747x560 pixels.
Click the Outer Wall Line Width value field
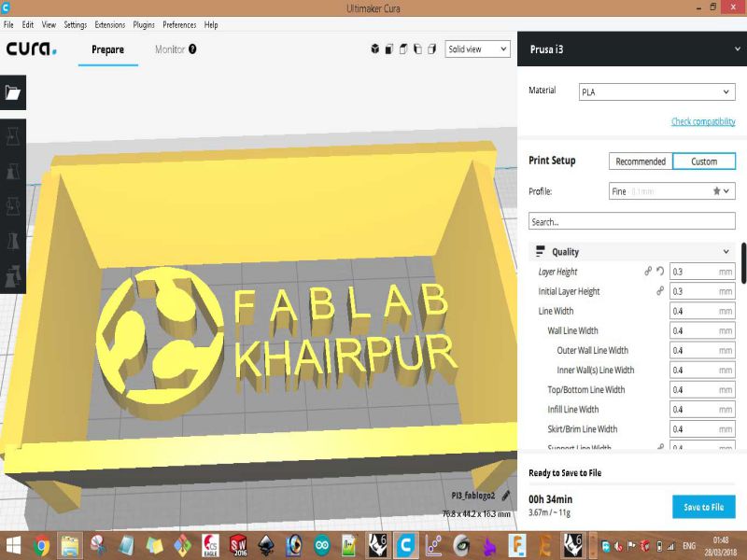pyautogui.click(x=702, y=350)
